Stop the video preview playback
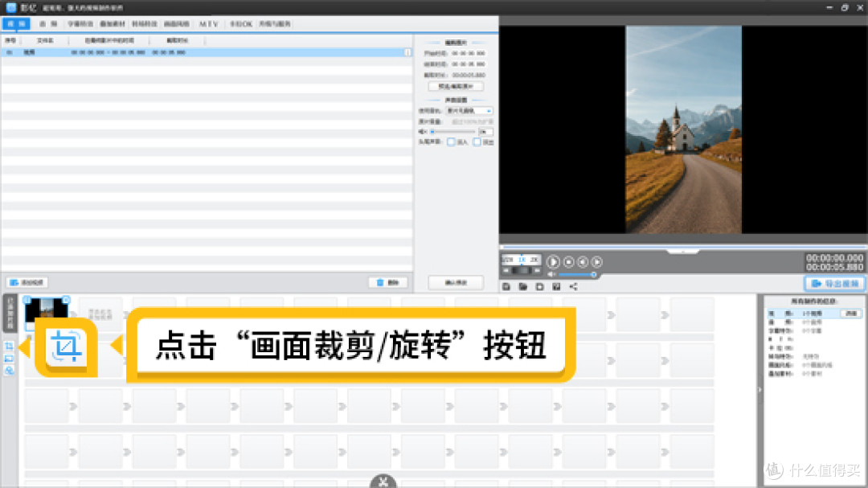Viewport: 868px width, 488px height. point(568,262)
